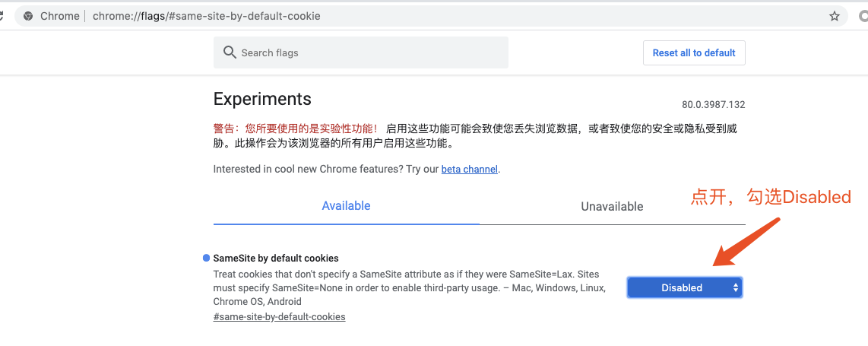Click Reset all to default button
The width and height of the screenshot is (868, 346).
694,52
